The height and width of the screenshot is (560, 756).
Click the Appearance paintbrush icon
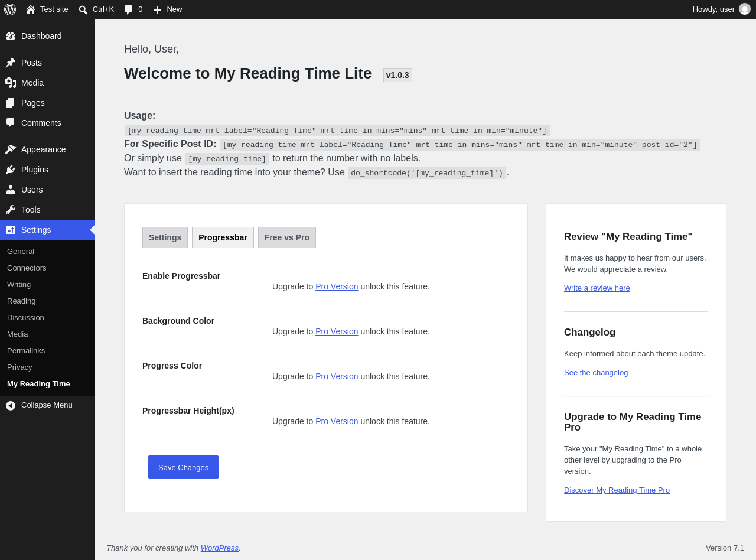[x=11, y=149]
